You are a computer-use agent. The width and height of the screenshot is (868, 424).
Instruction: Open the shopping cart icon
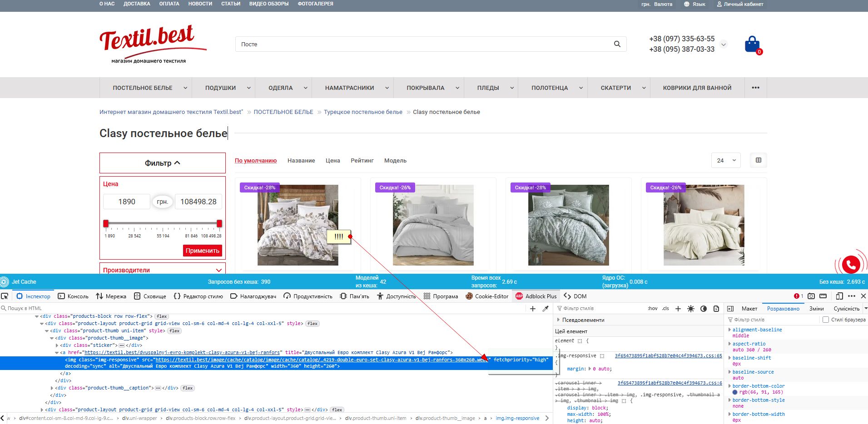pos(752,44)
